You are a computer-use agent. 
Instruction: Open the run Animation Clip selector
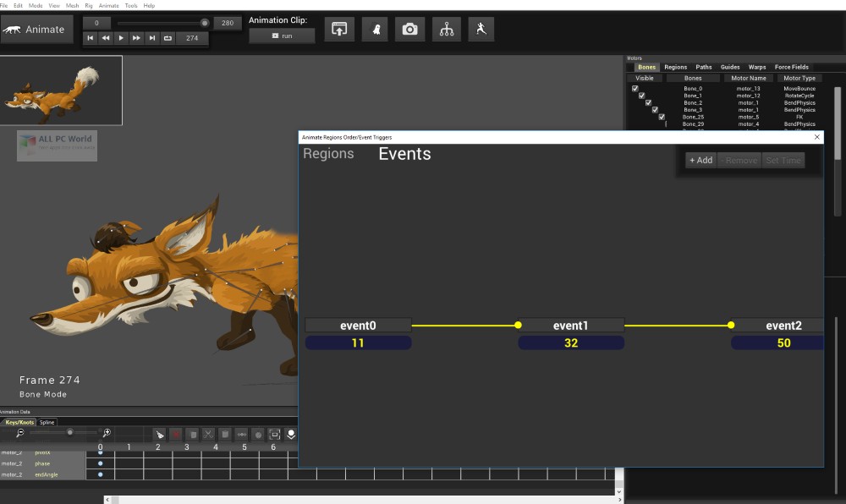click(x=282, y=35)
